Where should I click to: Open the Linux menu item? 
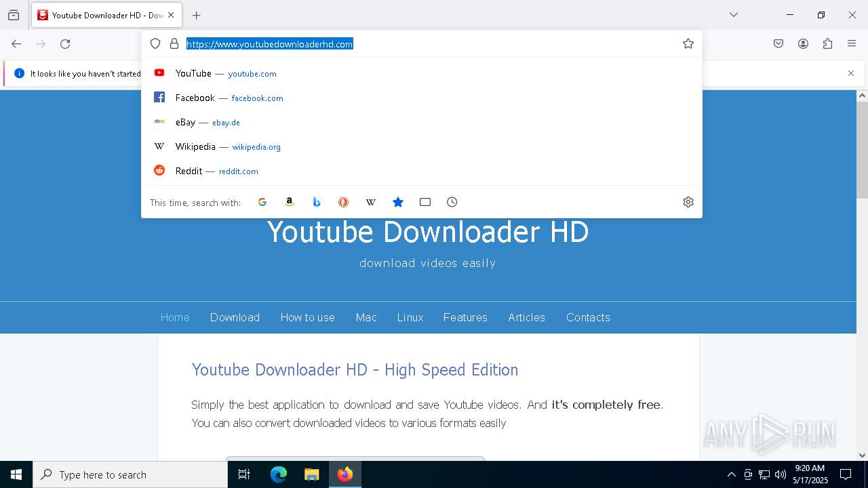click(x=410, y=317)
